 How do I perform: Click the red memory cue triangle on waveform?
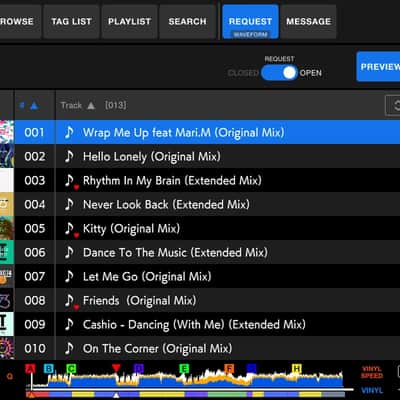click(116, 368)
